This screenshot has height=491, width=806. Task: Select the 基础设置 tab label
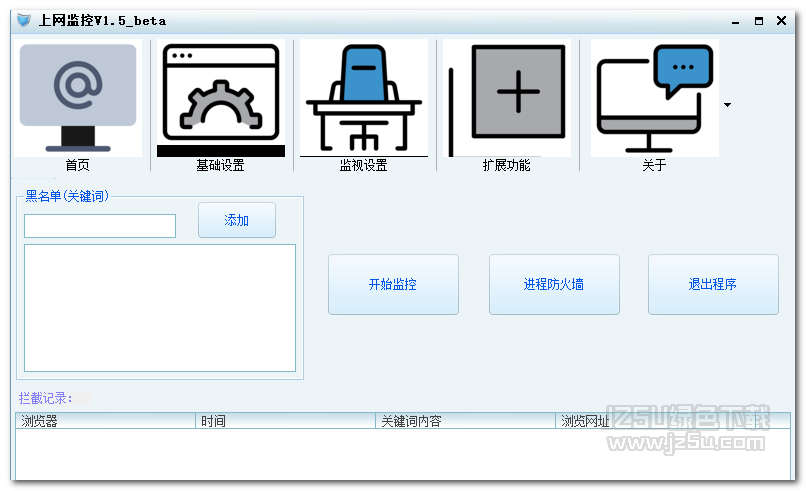pos(221,165)
